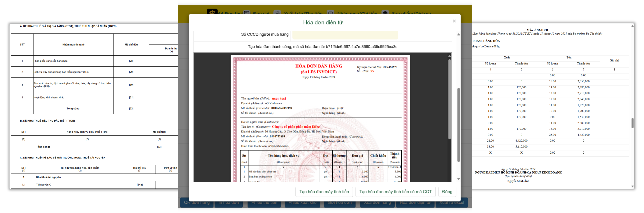
Task: Click seller tax code 0100686209-998
Action: [282, 108]
